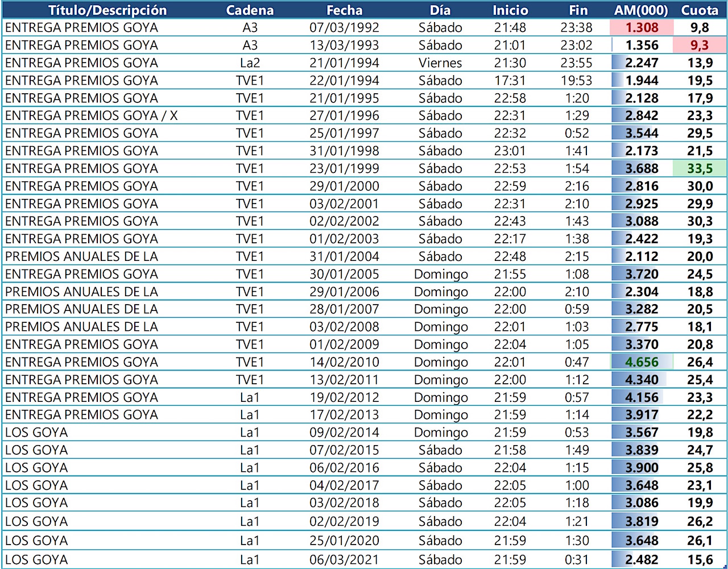The image size is (728, 569).
Task: Click the green-highlighted 33,5 share cell
Action: 700,168
